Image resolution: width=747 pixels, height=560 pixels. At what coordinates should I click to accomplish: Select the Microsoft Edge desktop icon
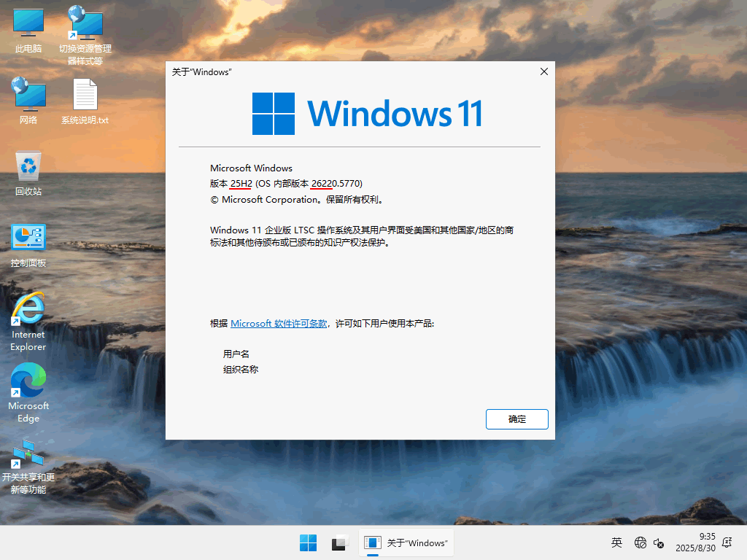(28, 393)
